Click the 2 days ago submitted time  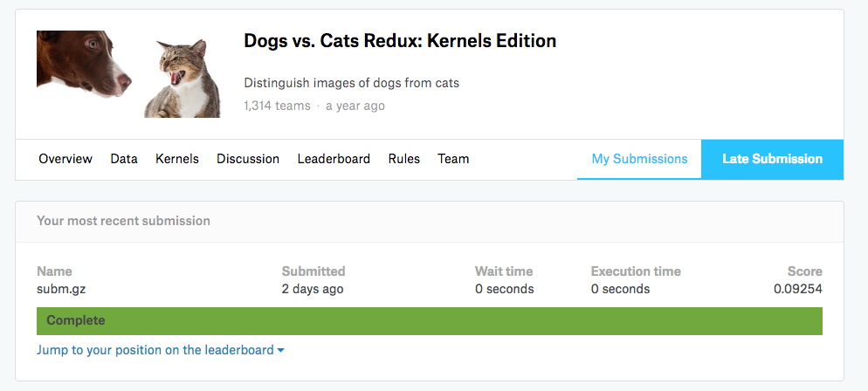click(312, 289)
